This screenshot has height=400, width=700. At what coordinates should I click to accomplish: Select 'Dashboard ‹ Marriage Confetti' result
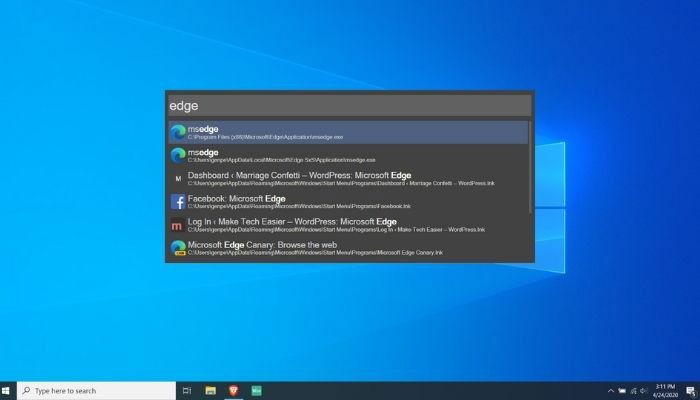coord(348,179)
